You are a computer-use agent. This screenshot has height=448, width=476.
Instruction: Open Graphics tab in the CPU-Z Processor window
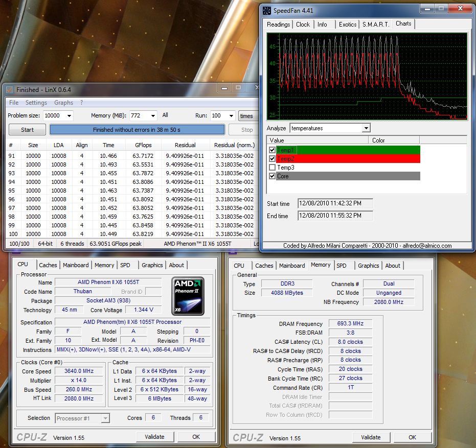tap(152, 265)
